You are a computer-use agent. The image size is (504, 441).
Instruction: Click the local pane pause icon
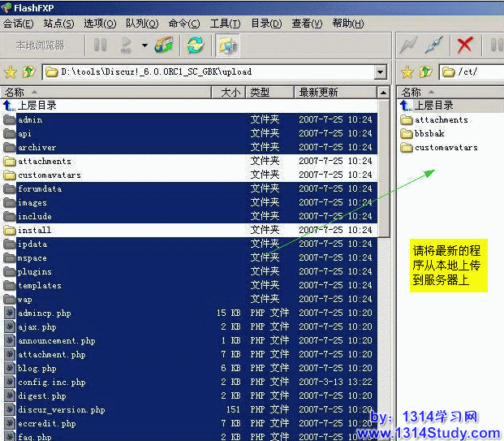tap(101, 45)
